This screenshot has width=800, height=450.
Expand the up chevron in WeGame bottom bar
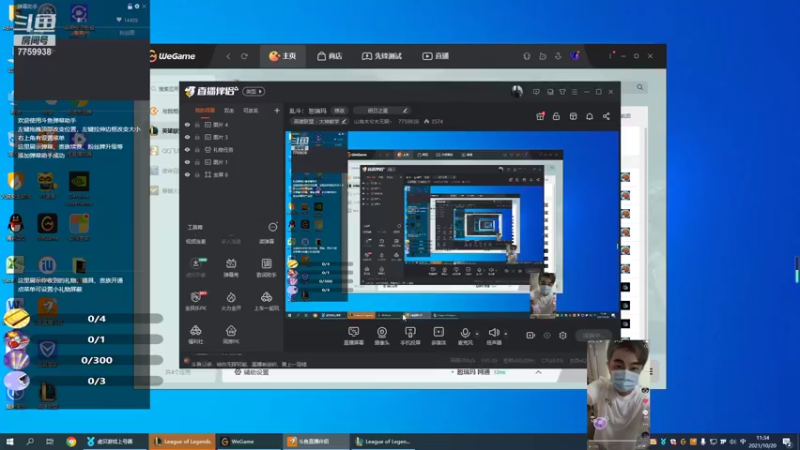point(538,372)
